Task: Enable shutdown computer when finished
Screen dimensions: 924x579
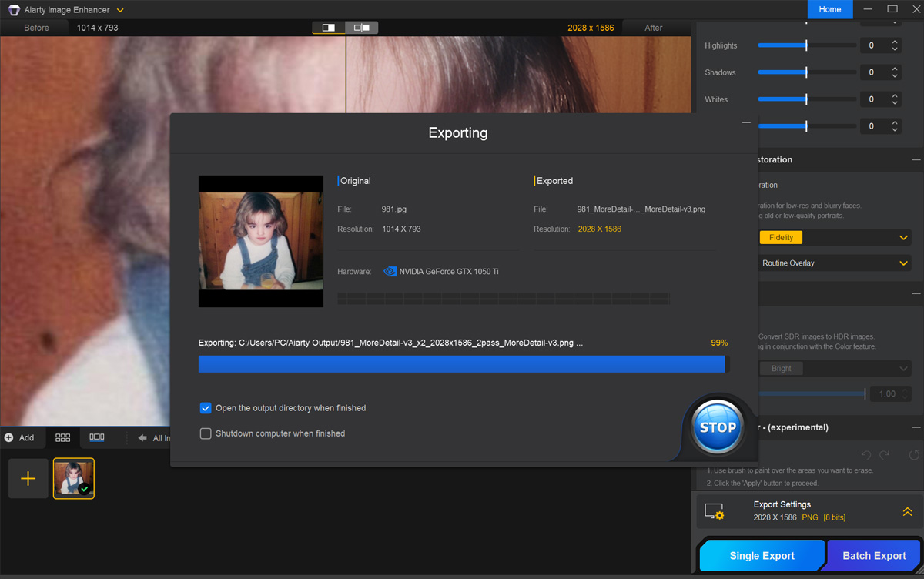Action: pyautogui.click(x=206, y=433)
